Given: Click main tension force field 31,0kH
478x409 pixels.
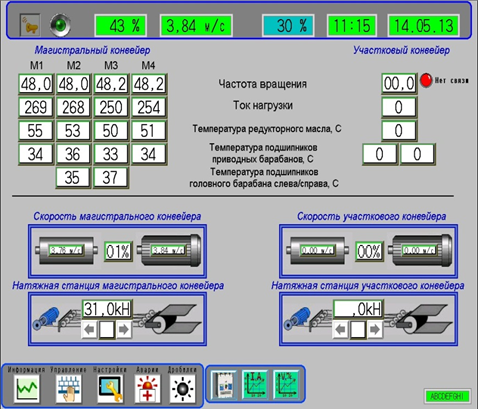Looking at the screenshot, I should tap(107, 309).
